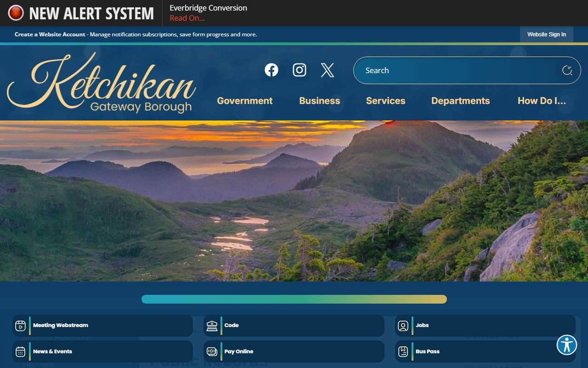588x368 pixels.
Task: Click the Code building icon
Action: pos(212,326)
